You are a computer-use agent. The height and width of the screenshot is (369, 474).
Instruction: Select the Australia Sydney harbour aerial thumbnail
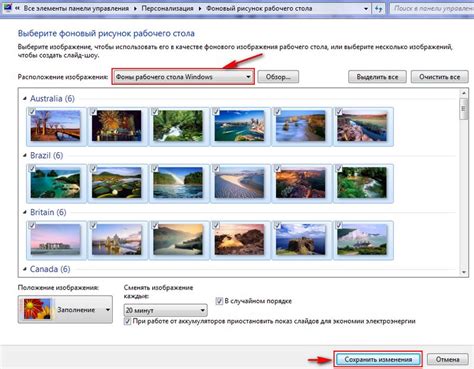pyautogui.click(x=240, y=126)
